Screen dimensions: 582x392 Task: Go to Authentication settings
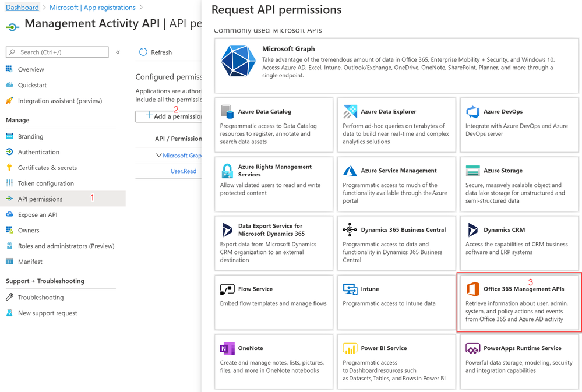tap(38, 152)
